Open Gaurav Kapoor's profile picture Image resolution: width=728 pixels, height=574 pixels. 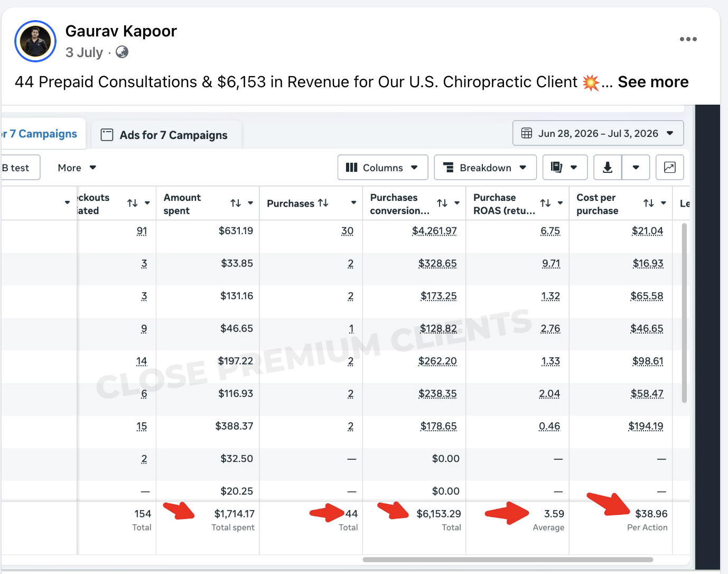pos(35,41)
